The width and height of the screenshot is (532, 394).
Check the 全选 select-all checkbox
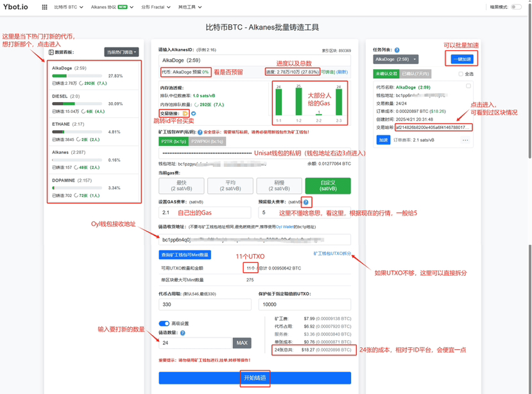click(460, 74)
